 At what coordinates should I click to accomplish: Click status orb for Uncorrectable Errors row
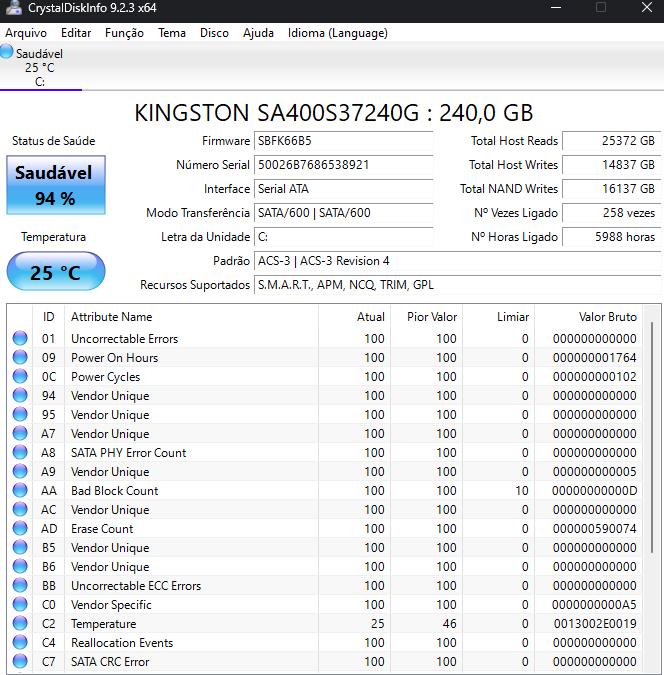(x=20, y=338)
